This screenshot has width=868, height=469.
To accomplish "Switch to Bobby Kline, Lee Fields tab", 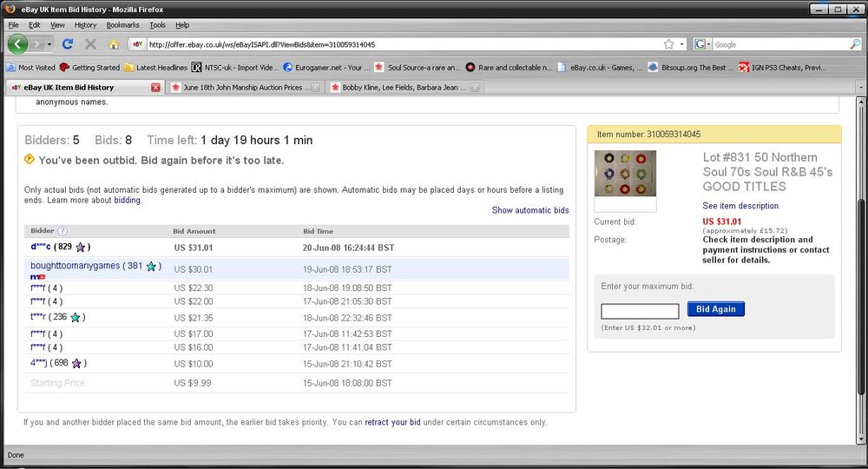I will (x=403, y=88).
